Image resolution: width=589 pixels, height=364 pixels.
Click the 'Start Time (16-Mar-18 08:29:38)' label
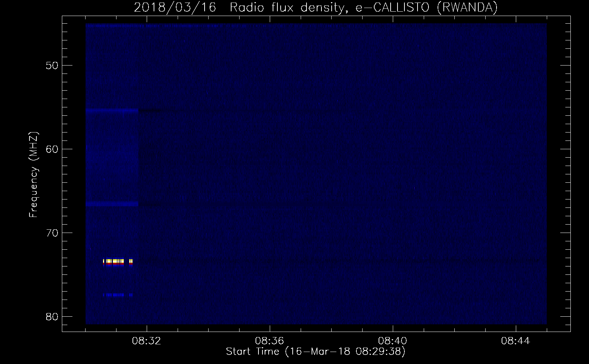(316, 352)
